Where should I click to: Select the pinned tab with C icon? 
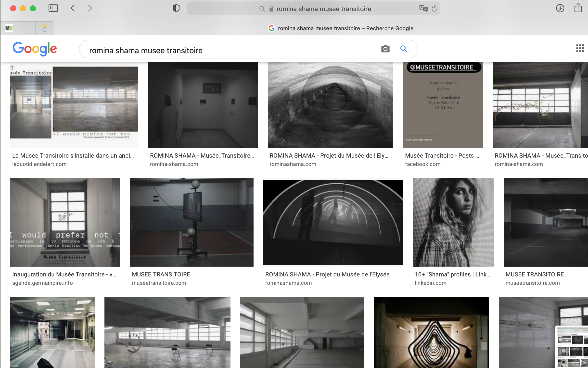(44, 28)
